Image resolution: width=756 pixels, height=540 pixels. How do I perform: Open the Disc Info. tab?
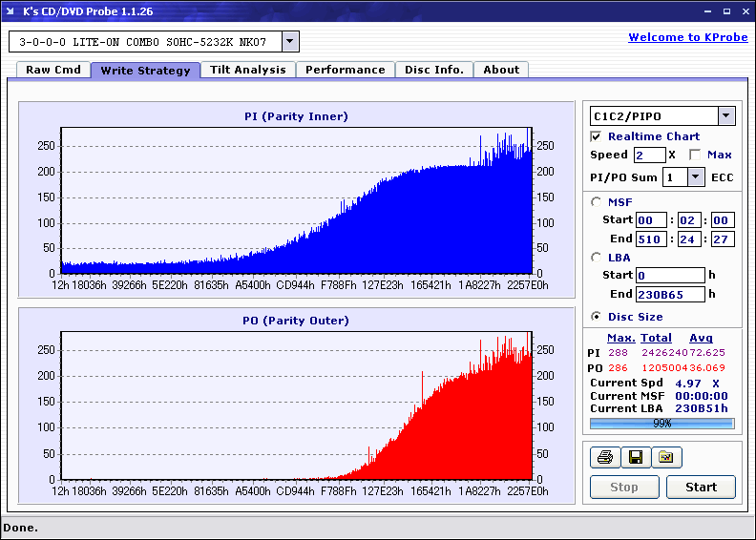[x=434, y=70]
